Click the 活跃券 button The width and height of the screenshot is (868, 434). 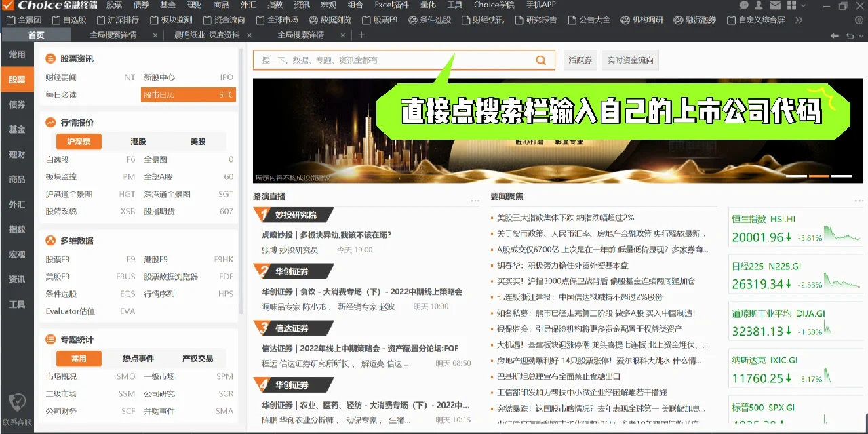pyautogui.click(x=580, y=60)
